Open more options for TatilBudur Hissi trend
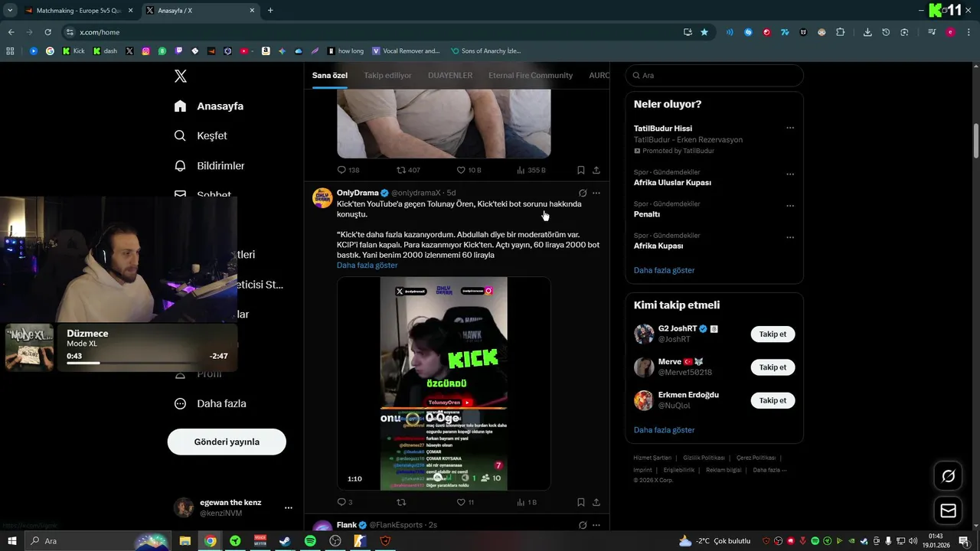This screenshot has height=551, width=980. pyautogui.click(x=790, y=128)
